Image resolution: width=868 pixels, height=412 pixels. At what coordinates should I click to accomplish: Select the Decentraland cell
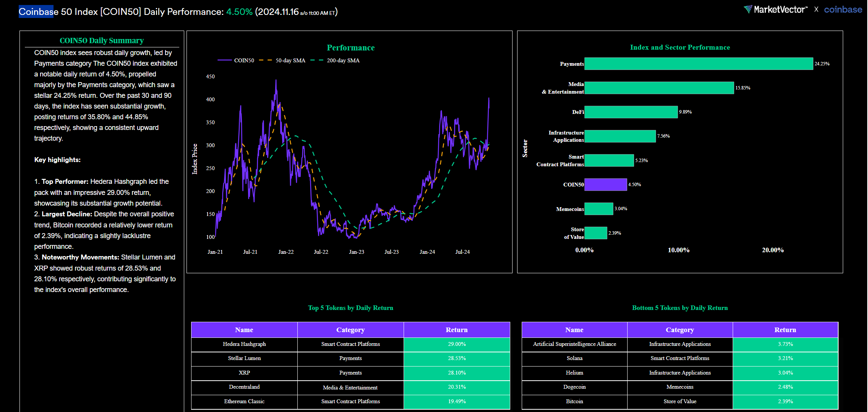pos(244,387)
